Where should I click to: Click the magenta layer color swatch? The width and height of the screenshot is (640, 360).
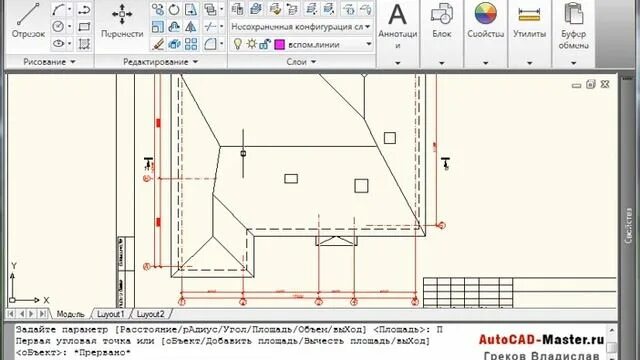[x=280, y=44]
